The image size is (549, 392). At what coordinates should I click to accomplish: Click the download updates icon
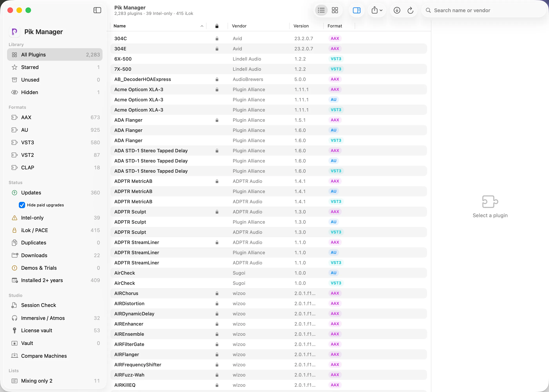[397, 10]
